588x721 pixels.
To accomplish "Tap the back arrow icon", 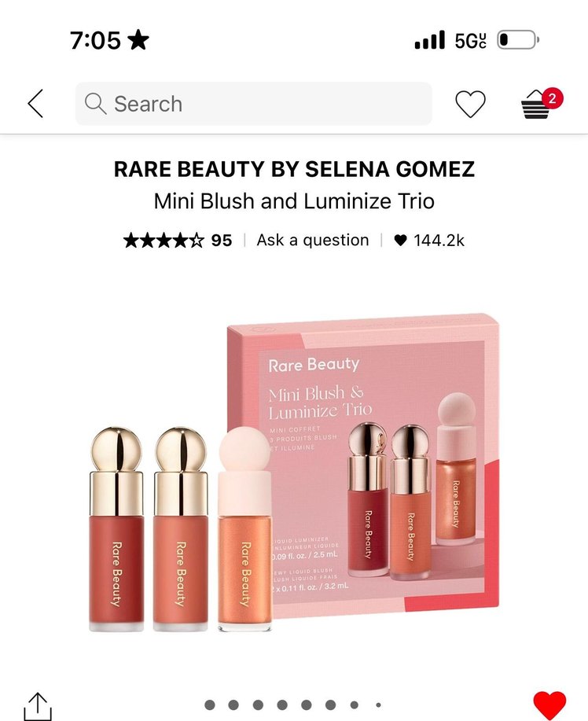I will tap(35, 104).
